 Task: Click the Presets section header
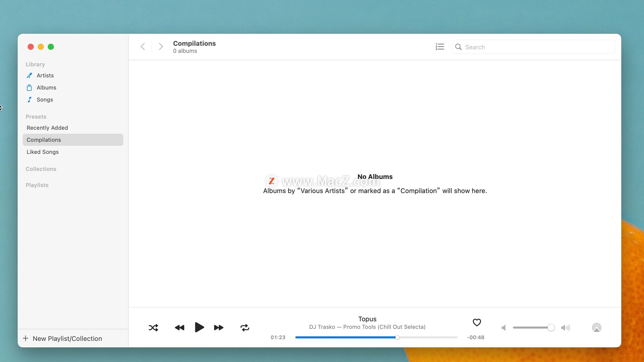click(36, 117)
